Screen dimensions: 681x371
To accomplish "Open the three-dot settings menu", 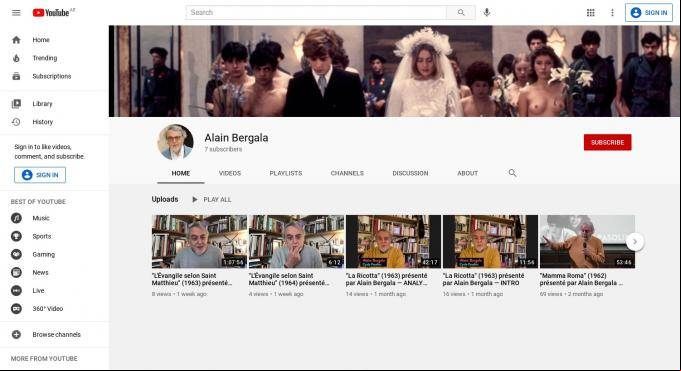I will click(612, 13).
